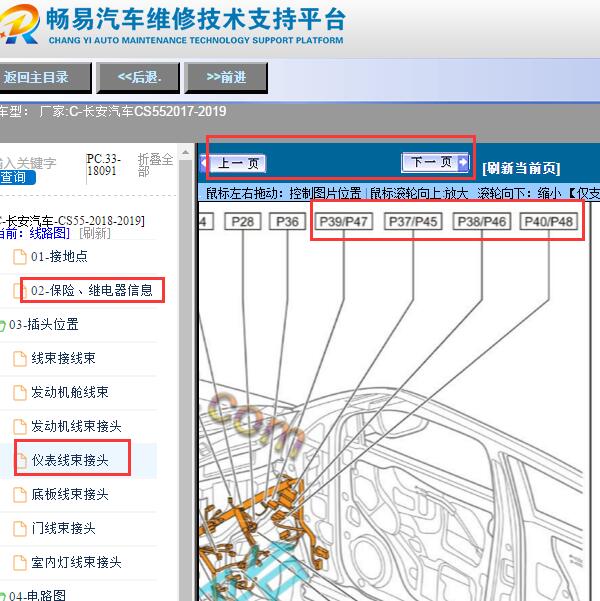Click the page icon beside 线束接线束
This screenshot has height=601, width=600.
20,359
